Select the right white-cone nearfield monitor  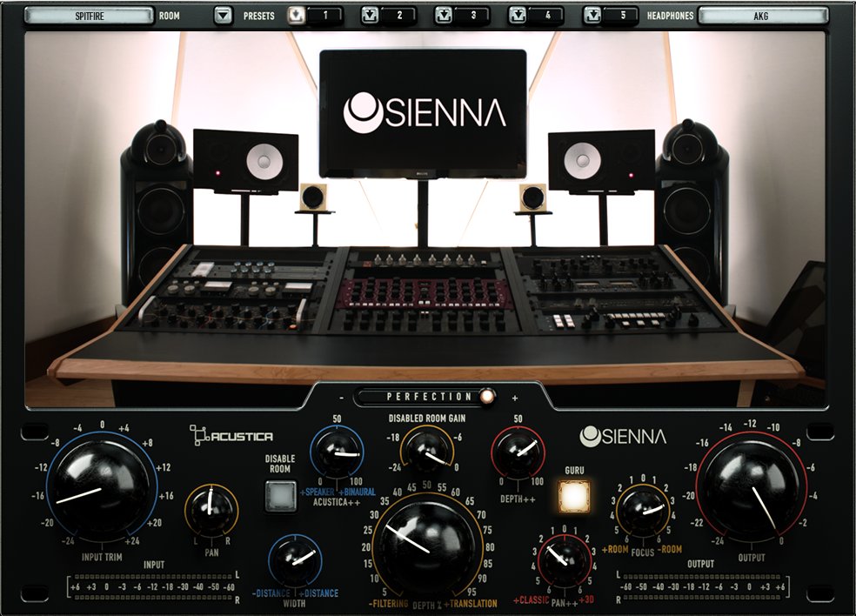coord(602,161)
